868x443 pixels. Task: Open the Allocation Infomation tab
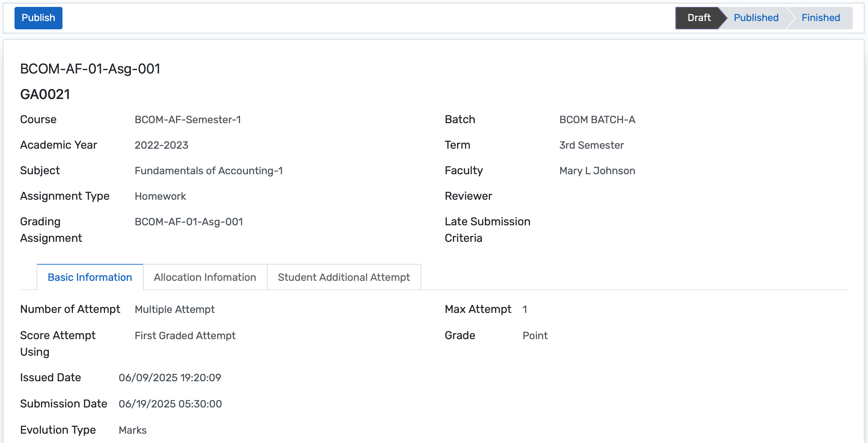coord(205,277)
